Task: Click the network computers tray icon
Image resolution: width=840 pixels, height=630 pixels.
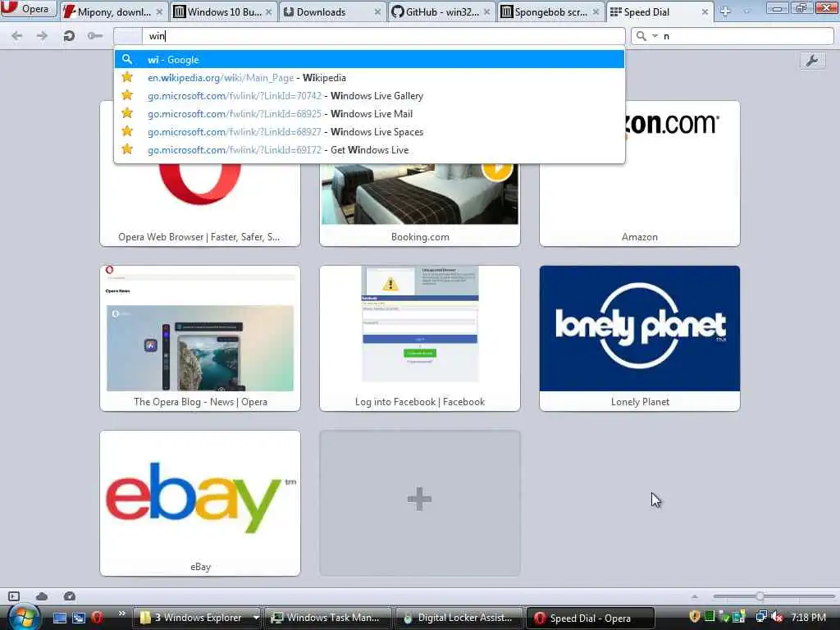Action: click(x=761, y=617)
